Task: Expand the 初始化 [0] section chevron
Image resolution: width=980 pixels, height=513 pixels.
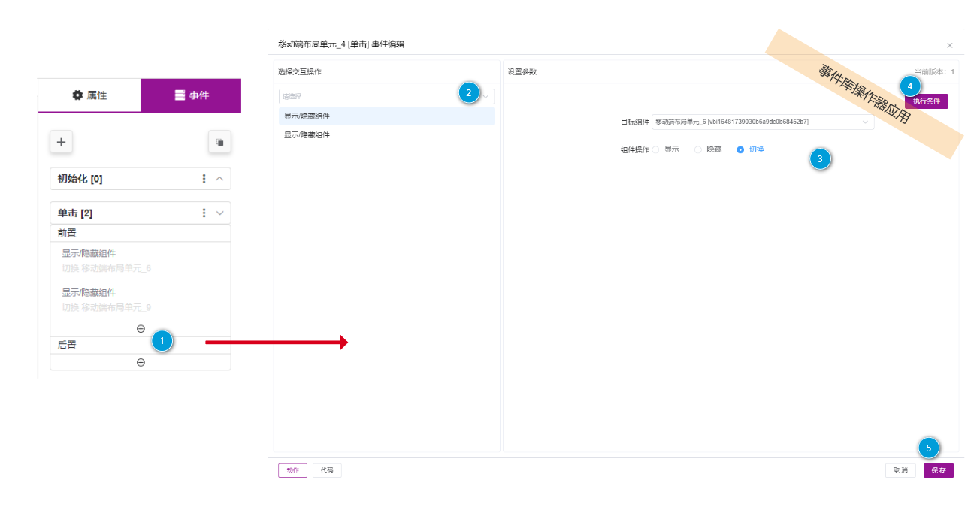Action: (220, 179)
